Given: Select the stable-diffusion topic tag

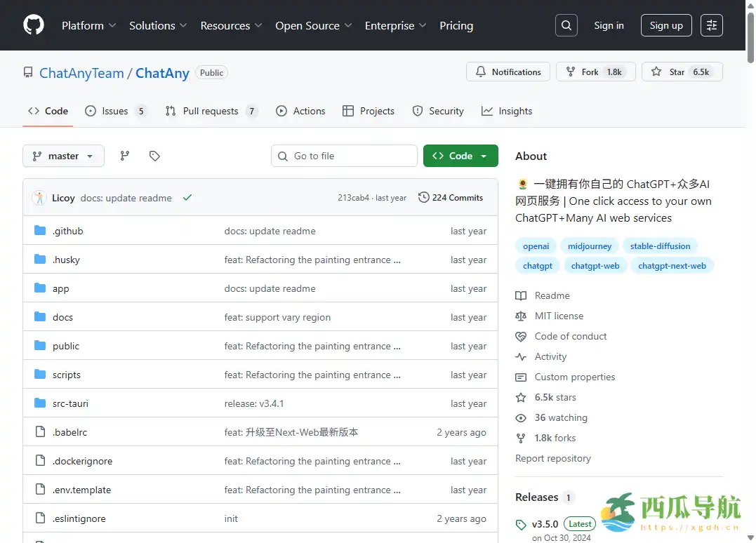Looking at the screenshot, I should pos(660,246).
